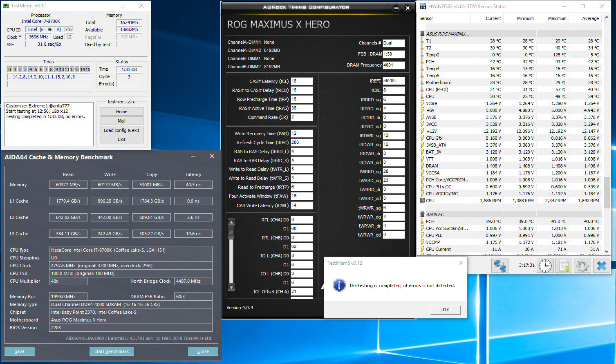Select the thermometer icon beside Temp2
The width and height of the screenshot is (616, 364).
422,55
